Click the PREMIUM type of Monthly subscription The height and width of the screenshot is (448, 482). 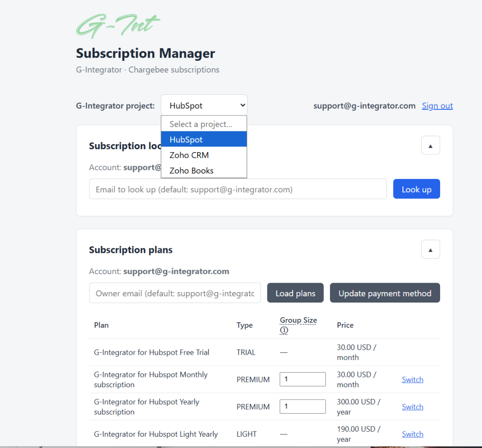(253, 379)
